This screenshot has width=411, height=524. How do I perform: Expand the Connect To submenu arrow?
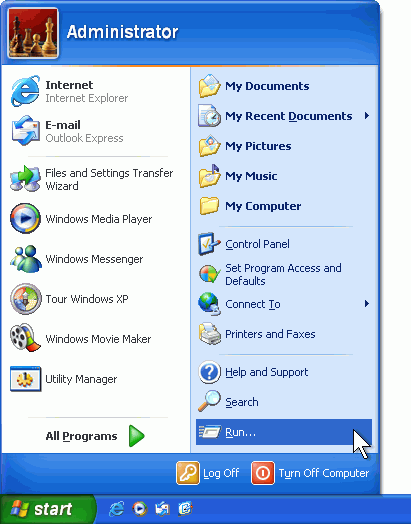point(367,304)
